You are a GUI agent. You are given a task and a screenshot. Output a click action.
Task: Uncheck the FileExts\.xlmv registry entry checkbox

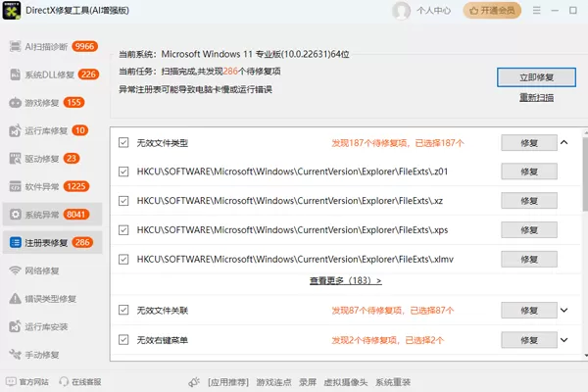click(123, 259)
